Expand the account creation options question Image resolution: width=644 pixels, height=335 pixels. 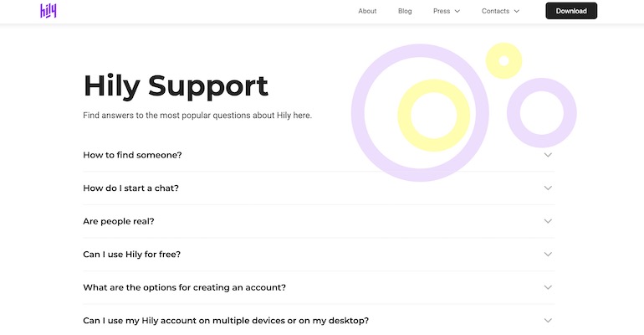click(184, 287)
